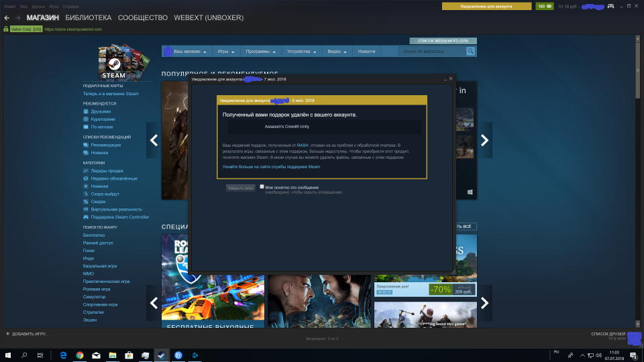Open 'Бесплатно' genre link
644x362 pixels.
click(x=94, y=235)
